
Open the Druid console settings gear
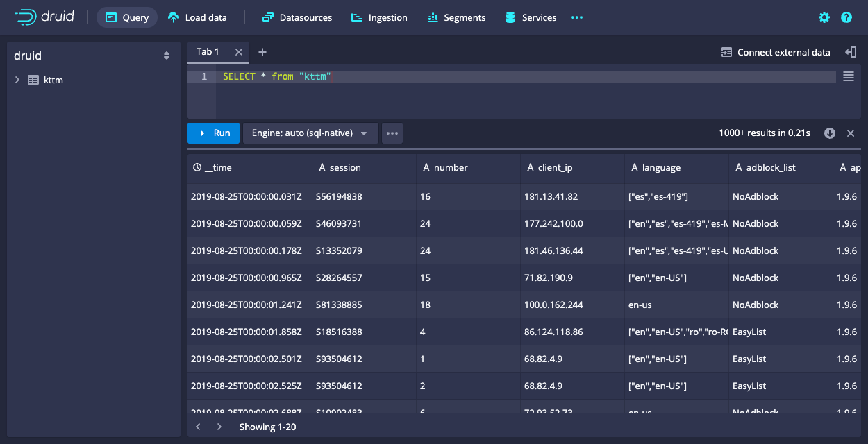click(x=824, y=17)
